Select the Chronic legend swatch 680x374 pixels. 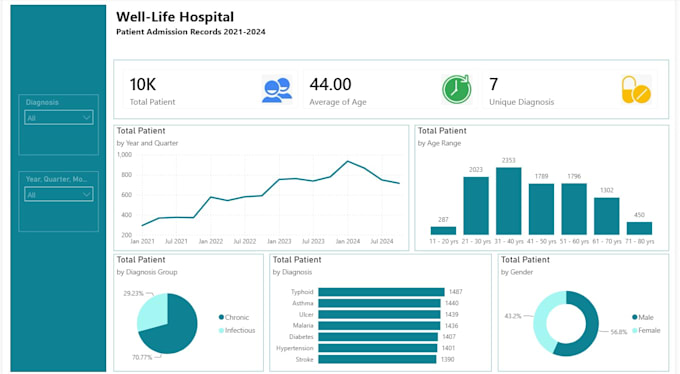[x=221, y=317]
